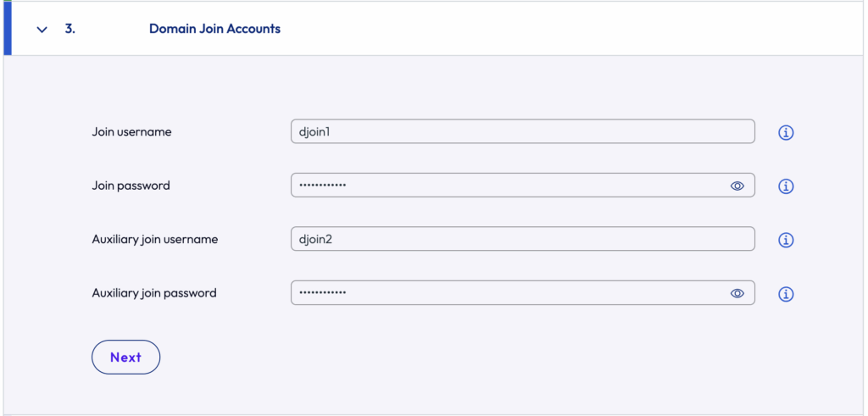Focus the Join username field containing djoin1
The height and width of the screenshot is (416, 868).
[x=509, y=131]
